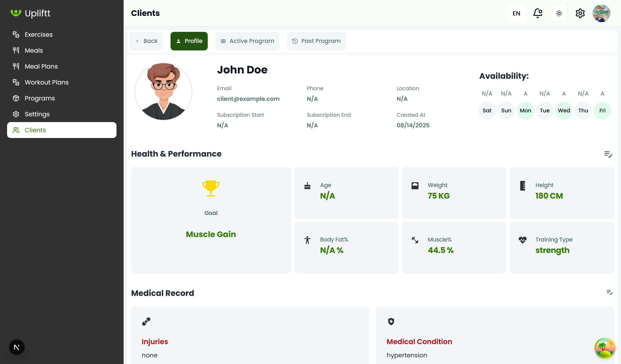This screenshot has width=621, height=364.
Task: Navigate to Workout Plans via its sidebar icon
Action: (16, 82)
